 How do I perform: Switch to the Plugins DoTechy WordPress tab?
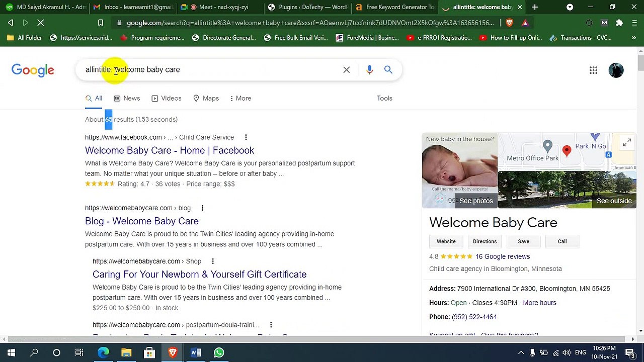click(x=307, y=7)
